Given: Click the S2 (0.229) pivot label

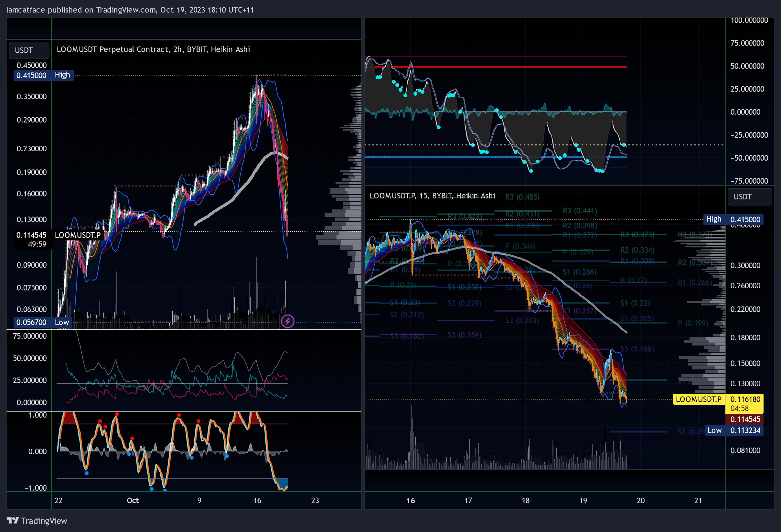Looking at the screenshot, I should pyautogui.click(x=465, y=303).
